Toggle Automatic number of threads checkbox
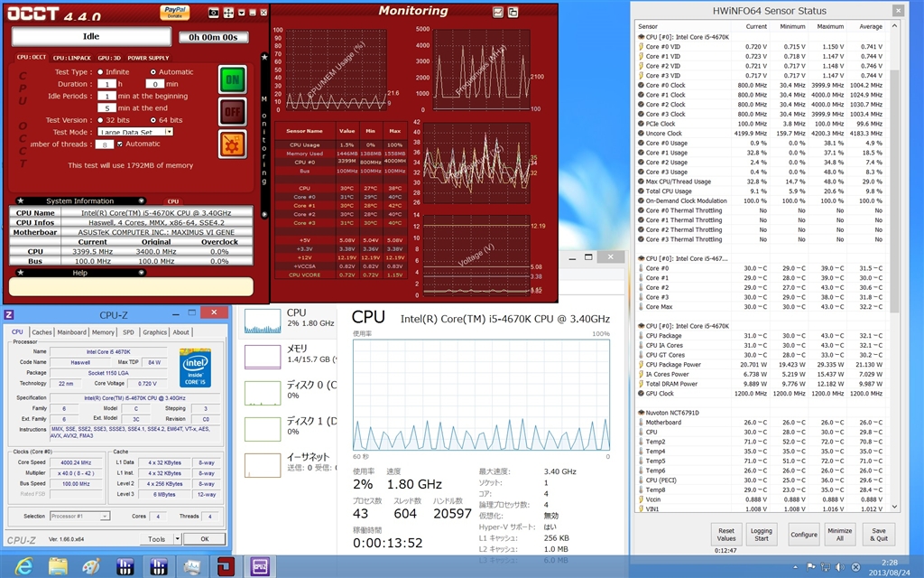Image resolution: width=924 pixels, height=578 pixels. (120, 144)
